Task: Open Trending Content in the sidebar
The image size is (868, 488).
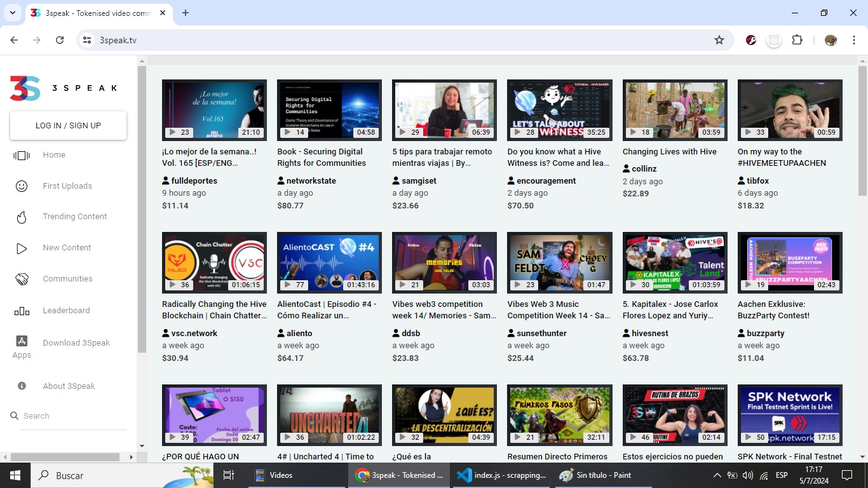Action: [x=75, y=217]
